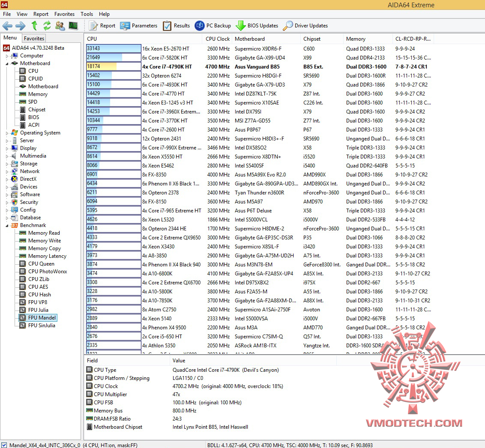Open Parameters from the toolbar

pos(138,26)
